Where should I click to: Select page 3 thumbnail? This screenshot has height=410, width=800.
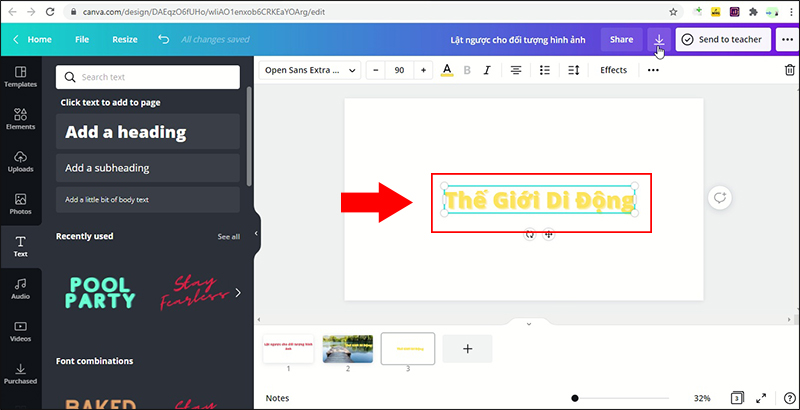408,349
